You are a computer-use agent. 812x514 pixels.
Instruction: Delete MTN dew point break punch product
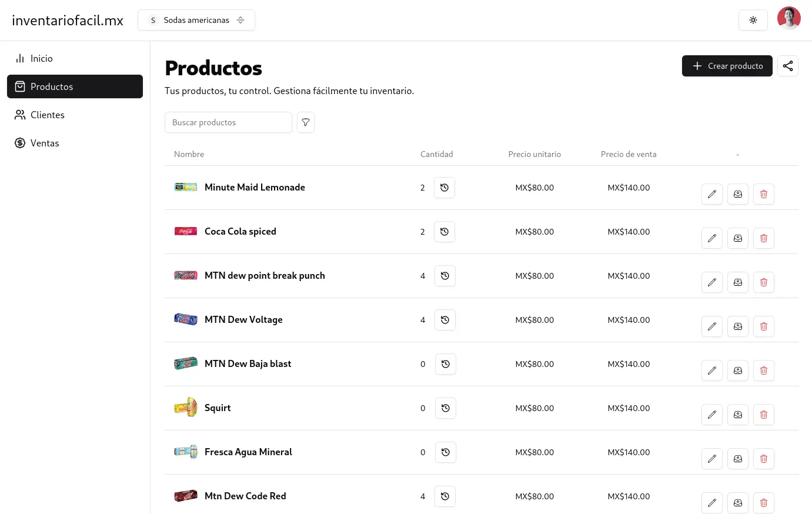coord(764,282)
